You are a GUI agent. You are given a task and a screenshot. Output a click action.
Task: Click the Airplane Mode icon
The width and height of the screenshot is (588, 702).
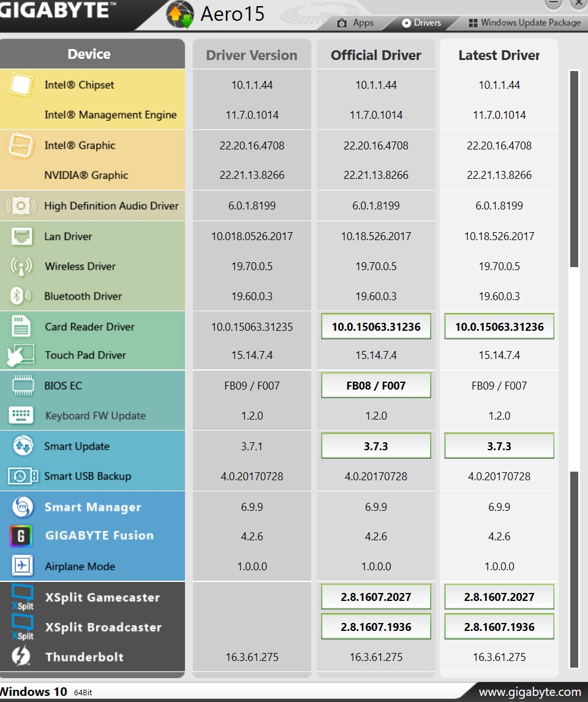(22, 566)
